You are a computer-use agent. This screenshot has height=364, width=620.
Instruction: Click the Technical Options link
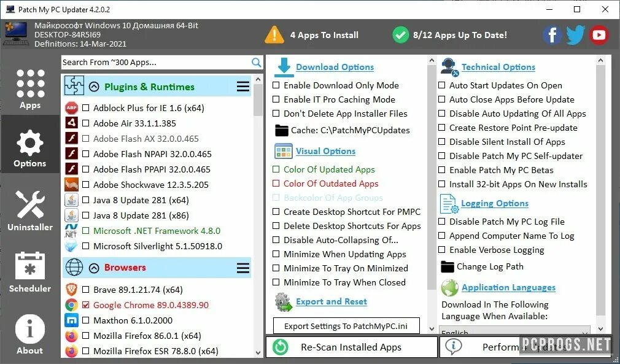498,67
